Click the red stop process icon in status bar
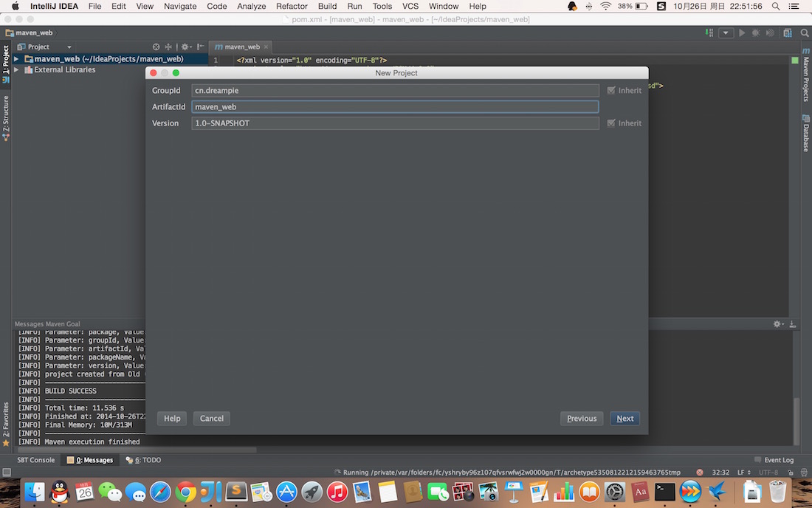This screenshot has width=812, height=508. click(x=700, y=473)
